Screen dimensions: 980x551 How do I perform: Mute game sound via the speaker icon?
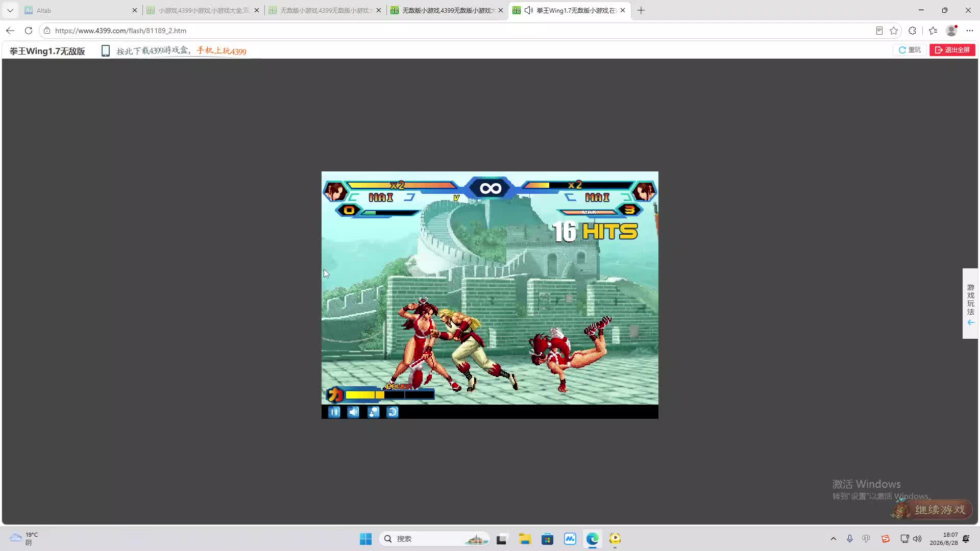click(x=353, y=412)
